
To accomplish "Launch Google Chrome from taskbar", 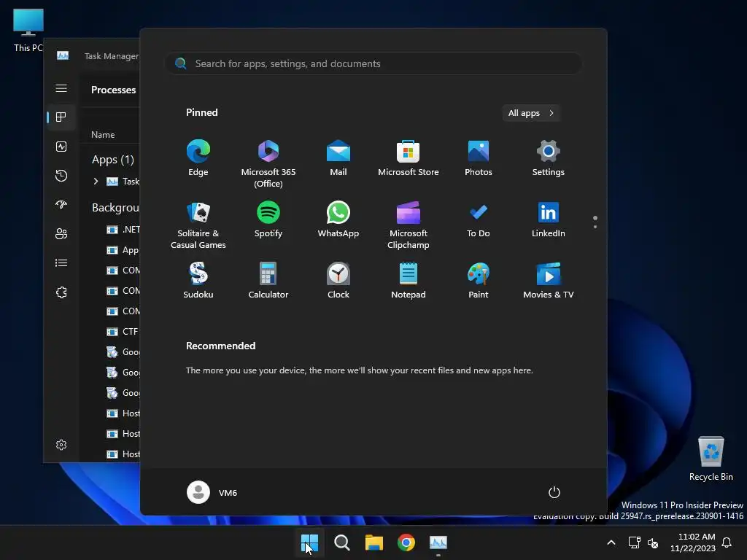I will 406,542.
